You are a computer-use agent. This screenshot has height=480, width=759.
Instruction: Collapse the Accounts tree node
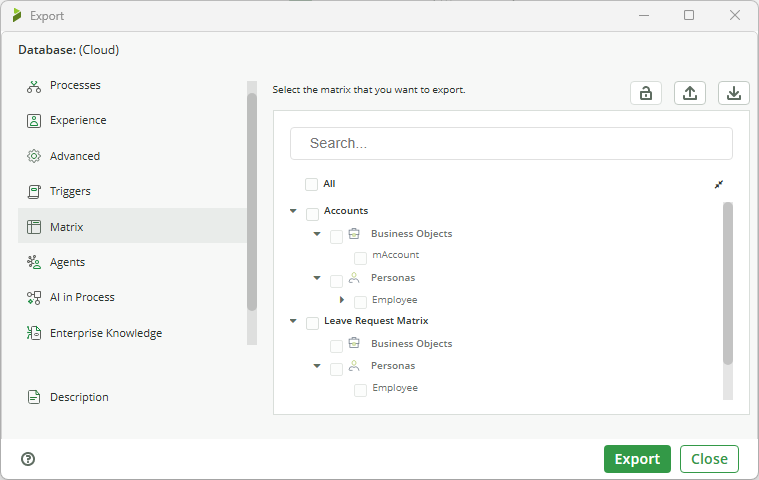pos(293,211)
